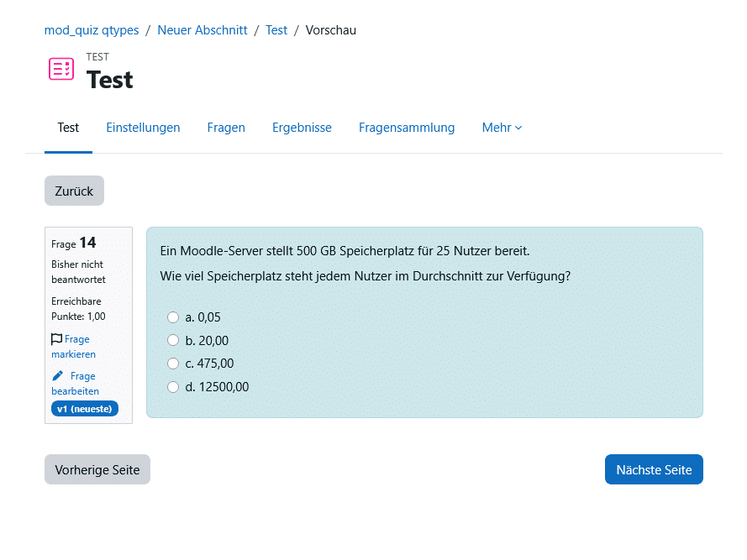This screenshot has height=560, width=747.
Task: Go to Vorherige Seite
Action: 97,469
